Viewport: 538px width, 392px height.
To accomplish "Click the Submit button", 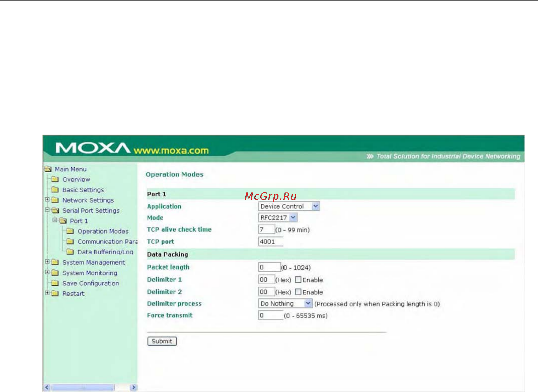I will point(162,341).
